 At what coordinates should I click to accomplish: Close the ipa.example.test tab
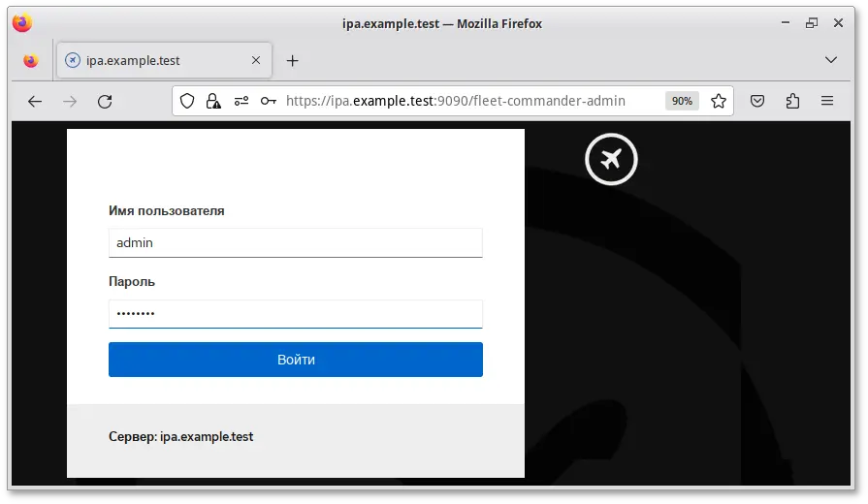pyautogui.click(x=256, y=60)
